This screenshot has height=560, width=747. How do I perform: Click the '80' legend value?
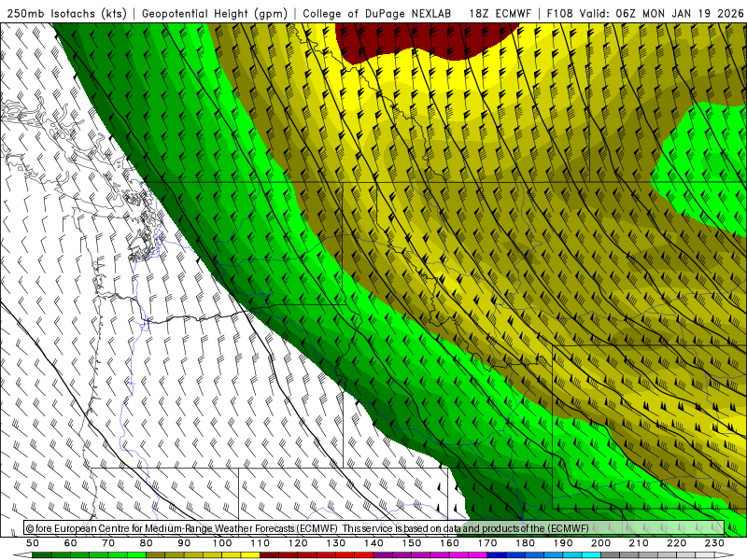[x=147, y=543]
